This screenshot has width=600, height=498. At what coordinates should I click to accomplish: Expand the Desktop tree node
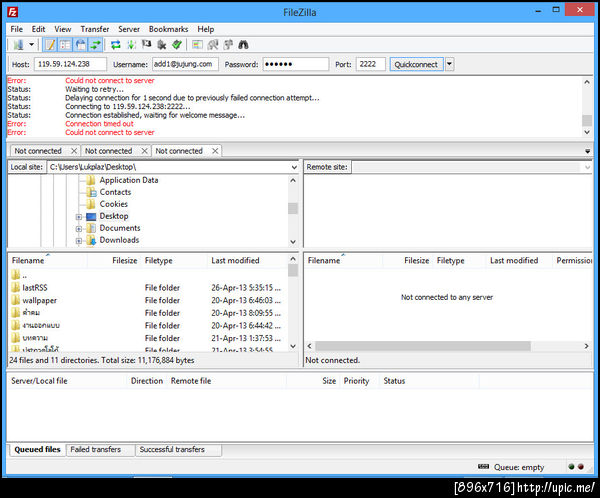click(x=79, y=217)
